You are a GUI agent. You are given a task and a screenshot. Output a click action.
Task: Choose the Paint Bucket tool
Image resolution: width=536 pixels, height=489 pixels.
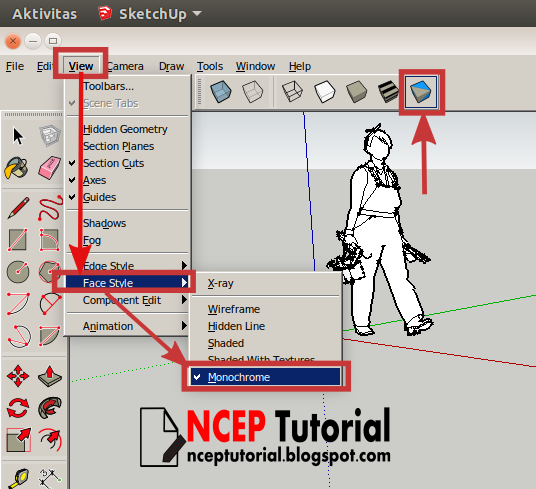[16, 168]
